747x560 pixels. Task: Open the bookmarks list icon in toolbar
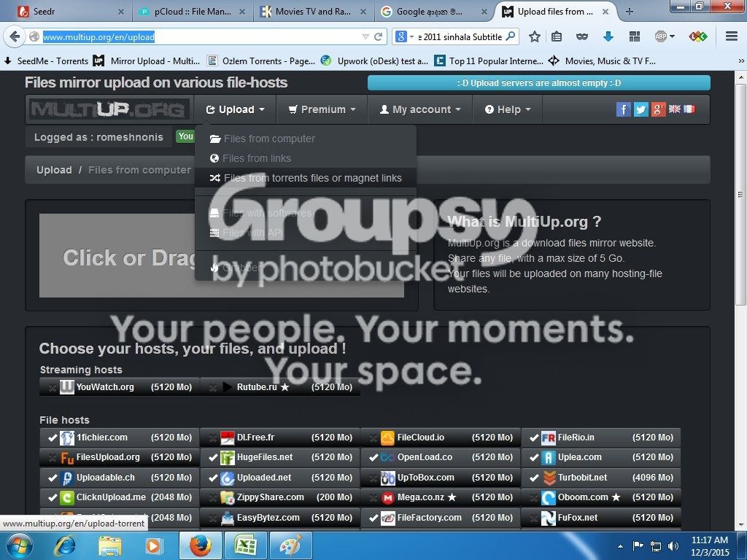click(557, 36)
